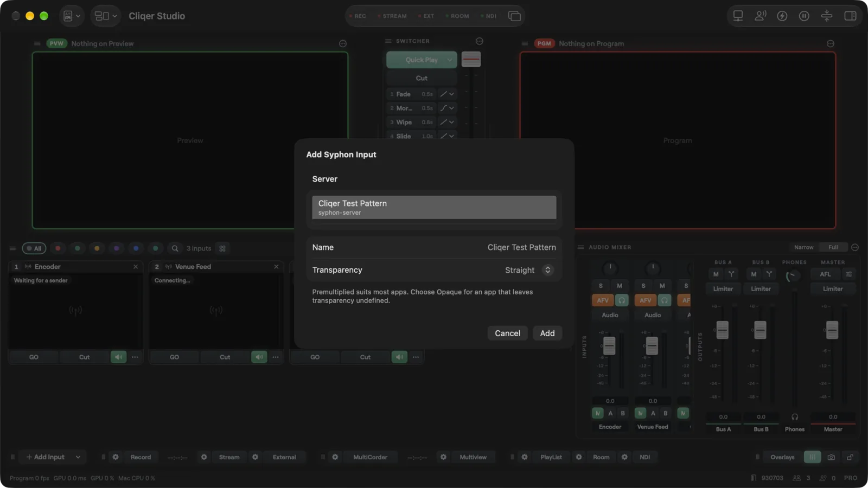This screenshot has height=488, width=868.
Task: Search inputs with magnifier icon
Action: (175, 248)
